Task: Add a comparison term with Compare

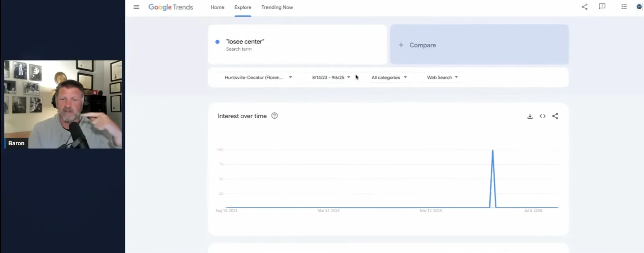Action: [x=479, y=45]
